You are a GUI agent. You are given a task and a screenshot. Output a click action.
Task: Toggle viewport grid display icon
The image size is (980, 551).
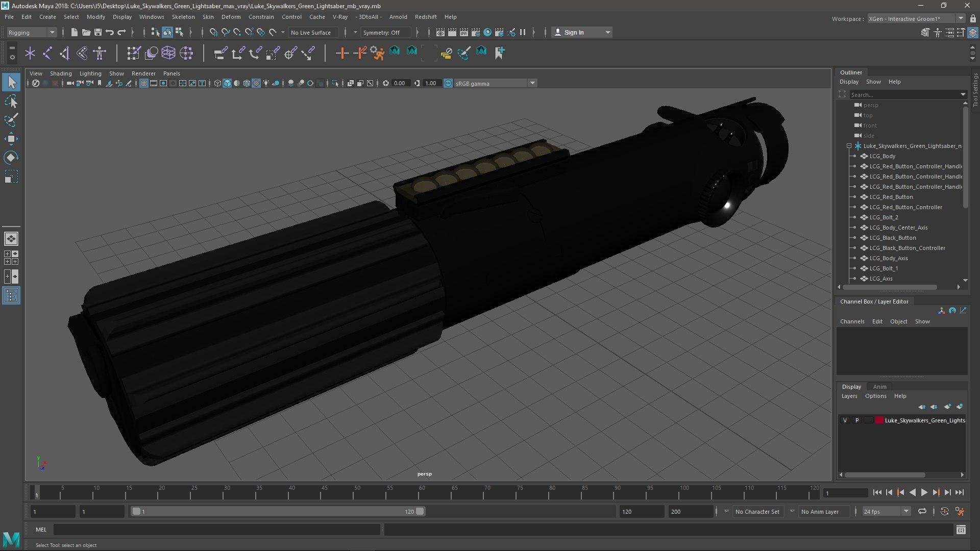coord(144,83)
